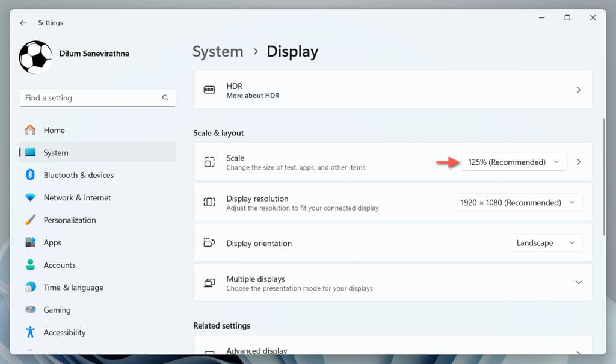Open the Display orientation dropdown
The height and width of the screenshot is (364, 616).
tap(546, 243)
